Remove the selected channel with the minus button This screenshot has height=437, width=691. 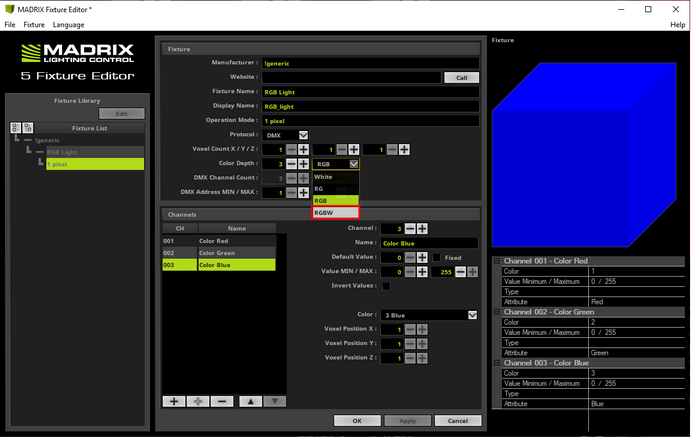[222, 401]
